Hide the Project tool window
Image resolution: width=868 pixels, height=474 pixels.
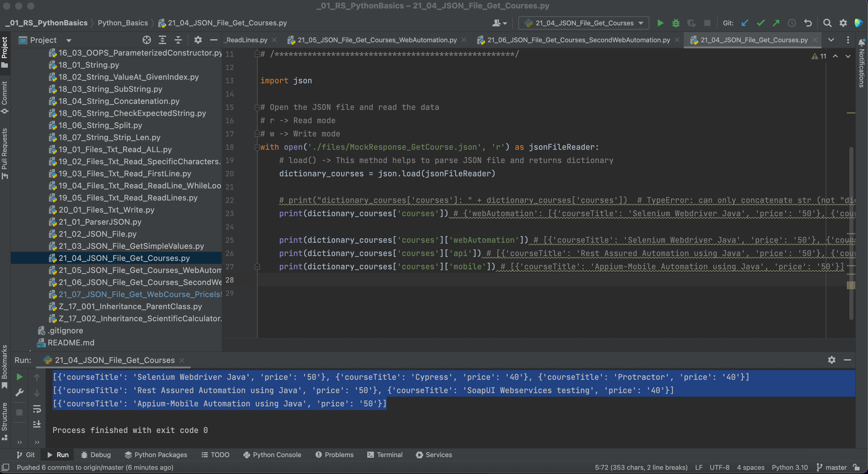[x=214, y=40]
